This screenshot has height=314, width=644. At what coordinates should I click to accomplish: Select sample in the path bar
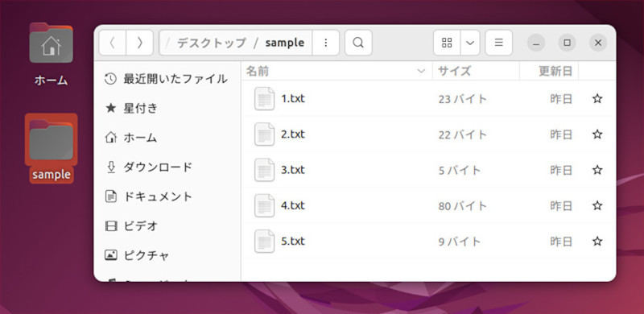click(285, 43)
